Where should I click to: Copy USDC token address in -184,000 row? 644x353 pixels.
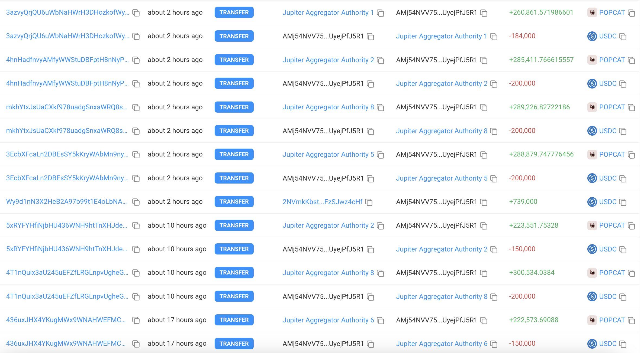(623, 37)
